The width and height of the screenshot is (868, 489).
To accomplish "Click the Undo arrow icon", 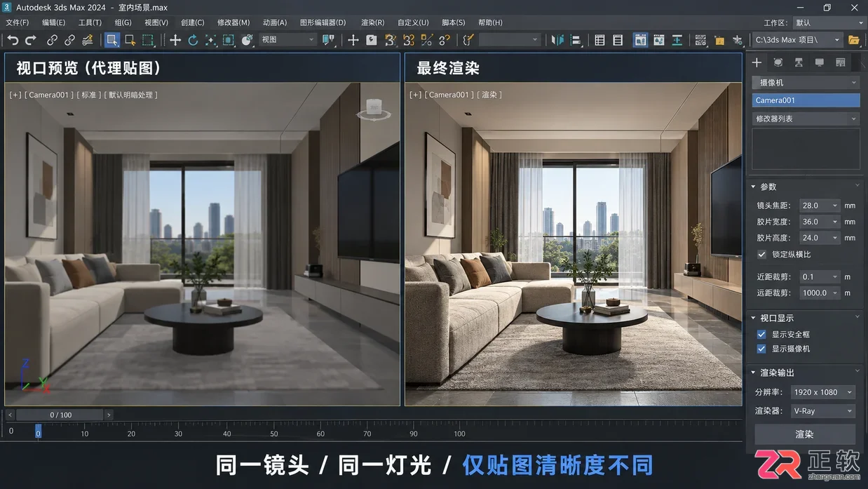I will [13, 40].
